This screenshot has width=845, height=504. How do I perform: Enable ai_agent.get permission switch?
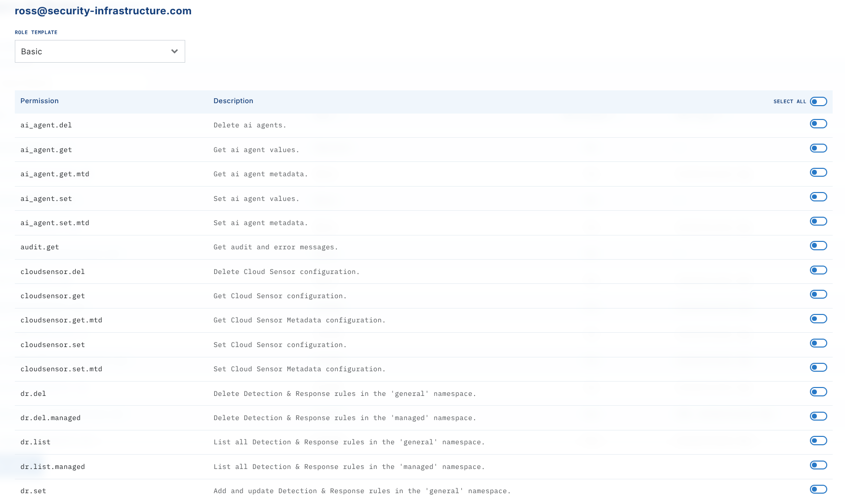click(x=818, y=148)
